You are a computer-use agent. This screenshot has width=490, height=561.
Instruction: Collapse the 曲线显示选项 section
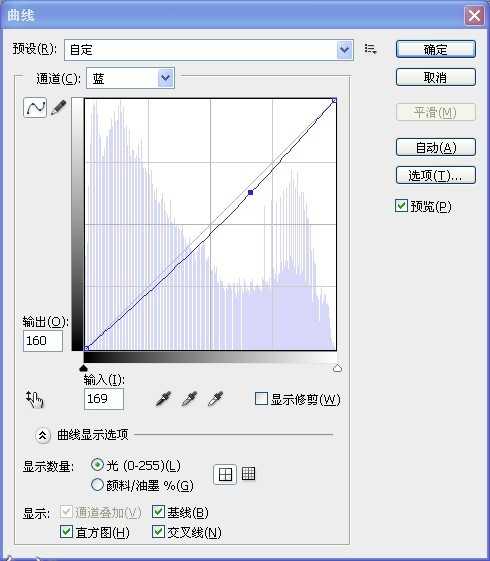pos(43,435)
